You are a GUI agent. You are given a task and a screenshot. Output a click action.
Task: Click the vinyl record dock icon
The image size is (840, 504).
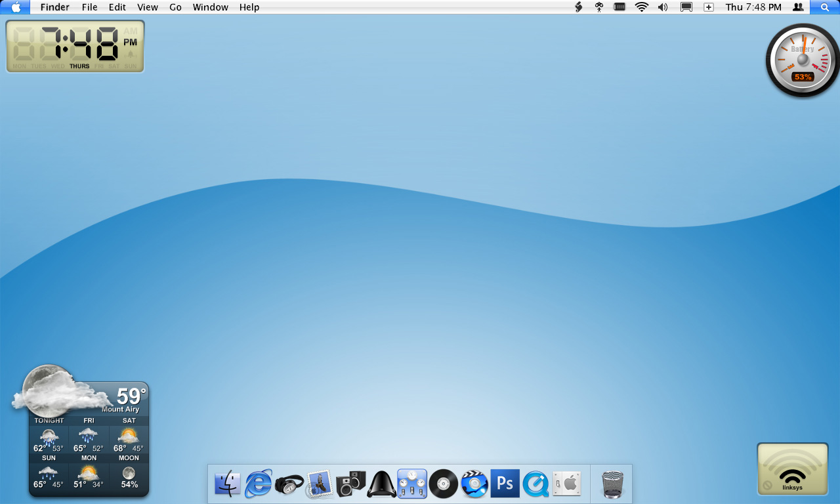tap(443, 484)
